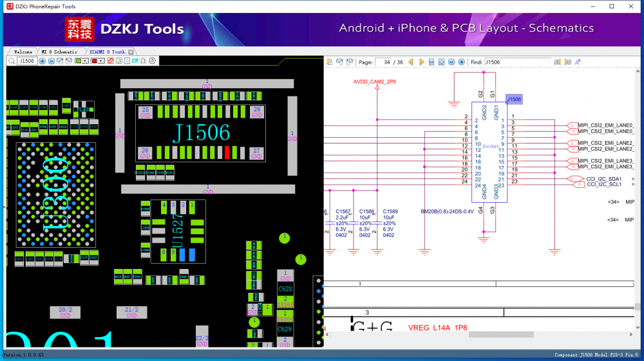Zoom in on the PCB layout view

click(x=43, y=61)
